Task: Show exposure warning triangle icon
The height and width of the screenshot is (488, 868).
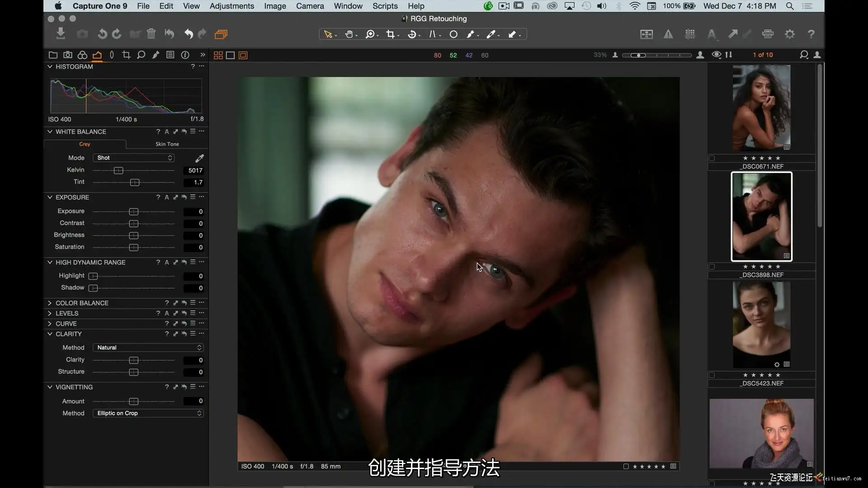Action: point(668,34)
